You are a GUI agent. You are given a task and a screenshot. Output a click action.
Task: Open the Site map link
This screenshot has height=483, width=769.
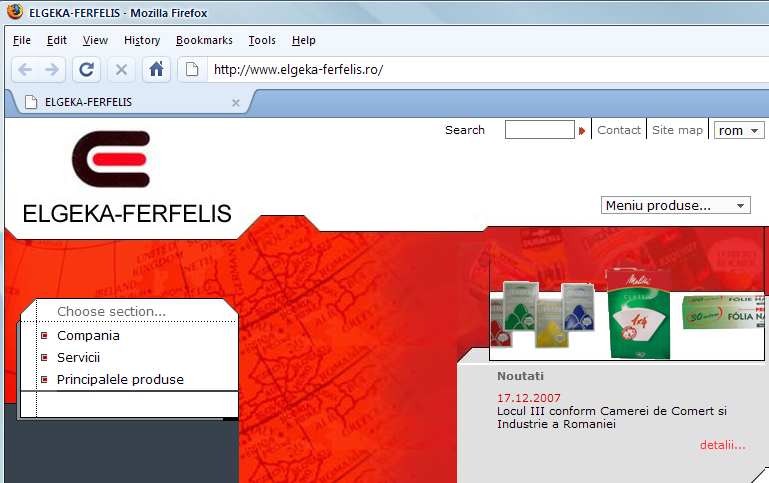point(677,130)
